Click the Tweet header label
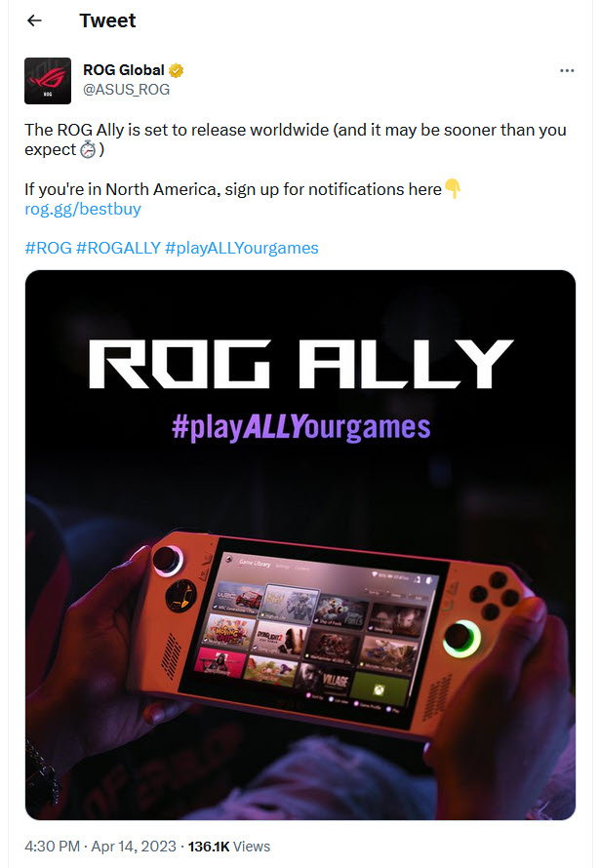 pyautogui.click(x=107, y=20)
